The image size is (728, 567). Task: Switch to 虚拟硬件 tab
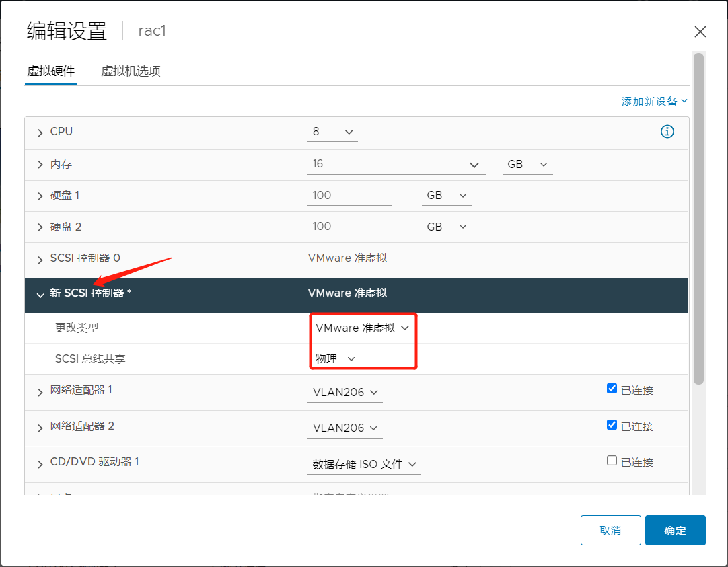[51, 71]
